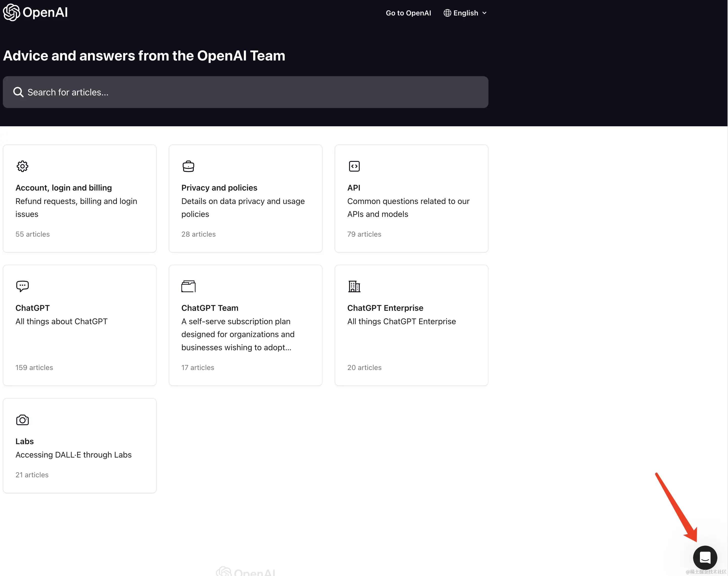Viewport: 728px width, 576px height.
Task: Click 'Common questions related to our APIs' description
Action: coord(409,208)
